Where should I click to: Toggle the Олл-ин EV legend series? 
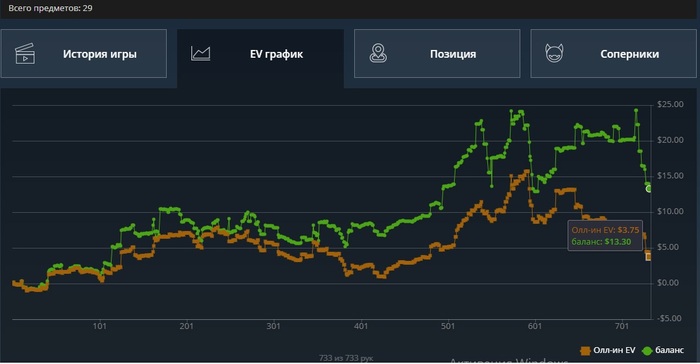608,351
